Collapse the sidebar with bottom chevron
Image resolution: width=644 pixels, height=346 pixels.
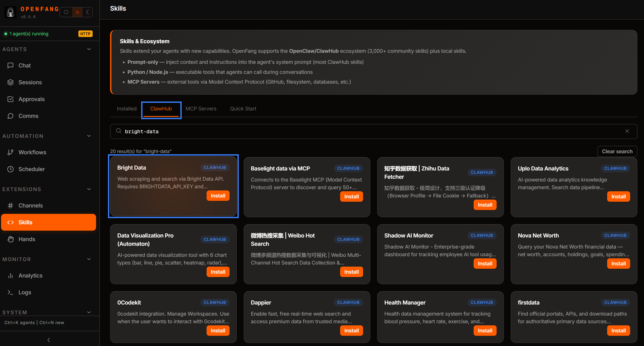[x=49, y=340]
